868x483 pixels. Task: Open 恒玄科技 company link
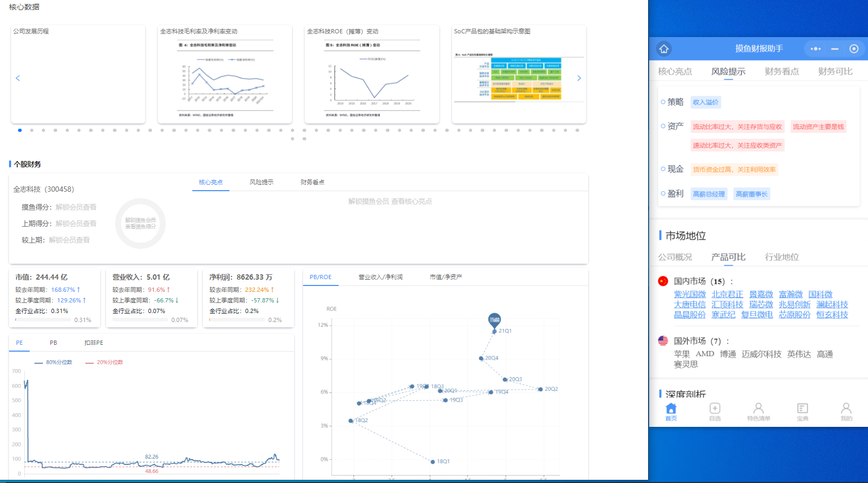(x=832, y=315)
